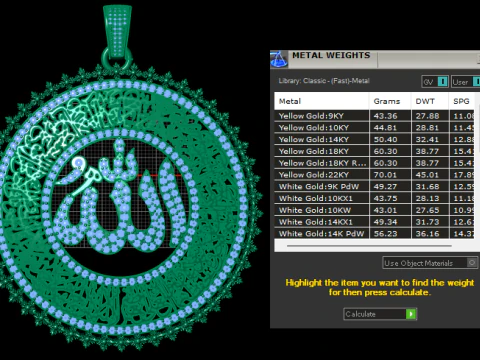
Task: Click the SPG column header
Action: [461, 101]
